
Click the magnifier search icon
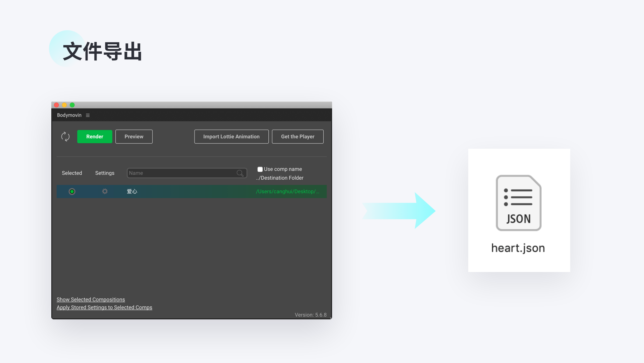pos(240,173)
